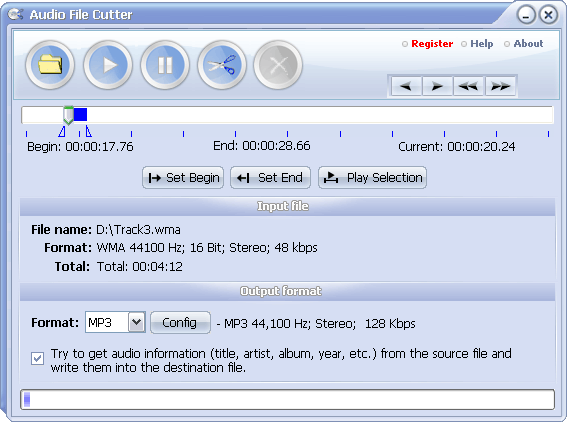Expand the output Format dropdown arrow
The width and height of the screenshot is (567, 422).
click(136, 322)
